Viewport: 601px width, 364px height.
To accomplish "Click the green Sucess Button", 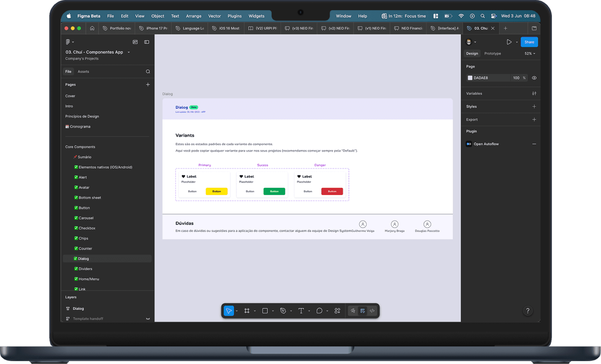I will 274,191.
